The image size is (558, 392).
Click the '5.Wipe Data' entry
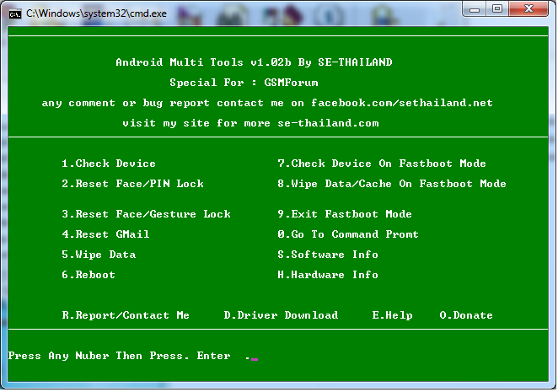[x=99, y=255]
